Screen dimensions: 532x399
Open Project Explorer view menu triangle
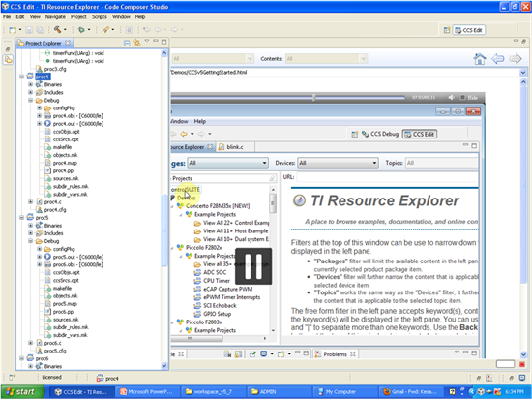(147, 41)
